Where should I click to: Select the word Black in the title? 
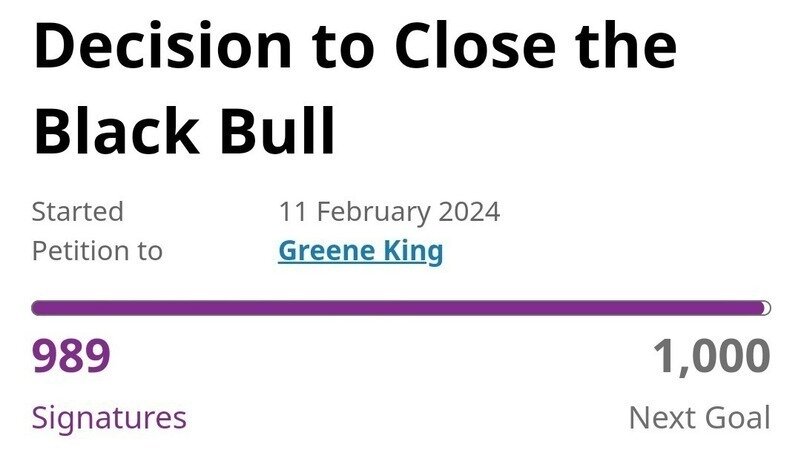[120, 132]
